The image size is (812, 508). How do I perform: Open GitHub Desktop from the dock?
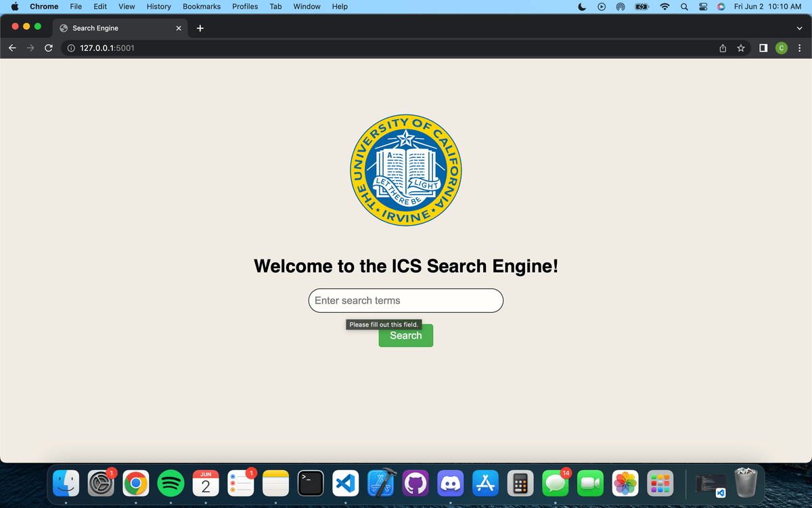point(415,483)
